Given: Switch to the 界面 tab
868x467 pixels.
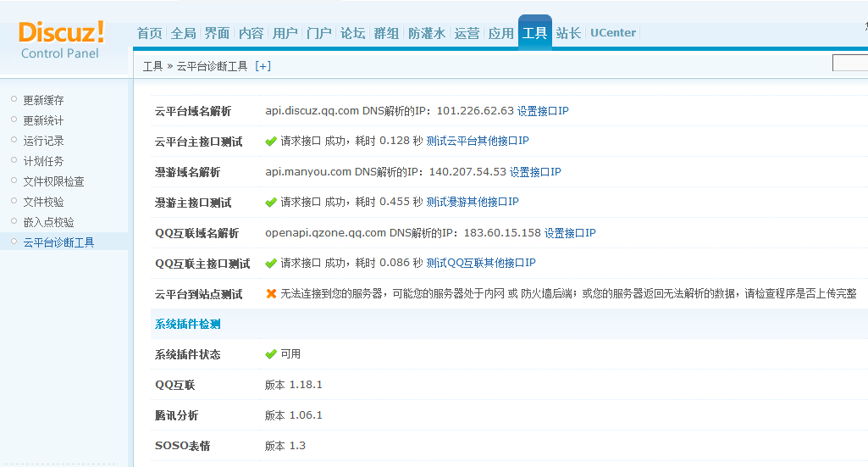Looking at the screenshot, I should 217,33.
